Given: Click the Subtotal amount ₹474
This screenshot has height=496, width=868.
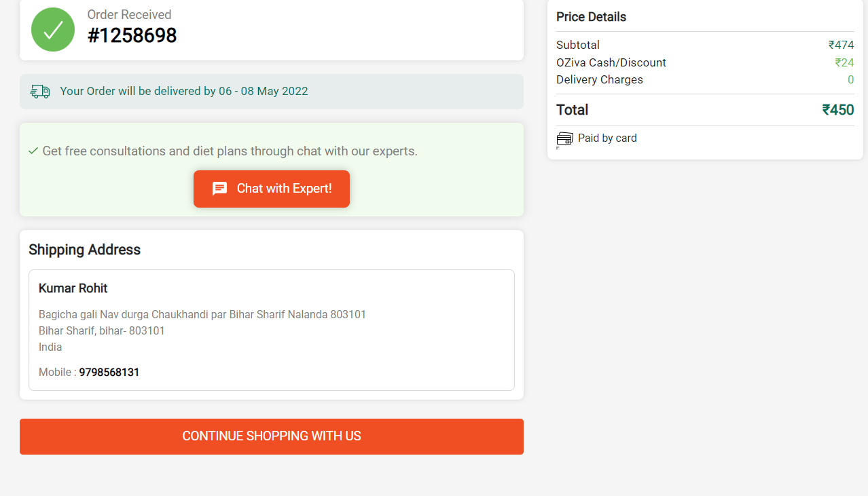Looking at the screenshot, I should 842,45.
